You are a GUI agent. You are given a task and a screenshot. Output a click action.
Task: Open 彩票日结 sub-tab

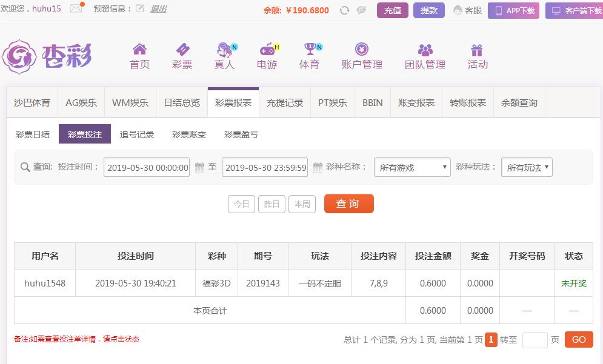click(33, 134)
